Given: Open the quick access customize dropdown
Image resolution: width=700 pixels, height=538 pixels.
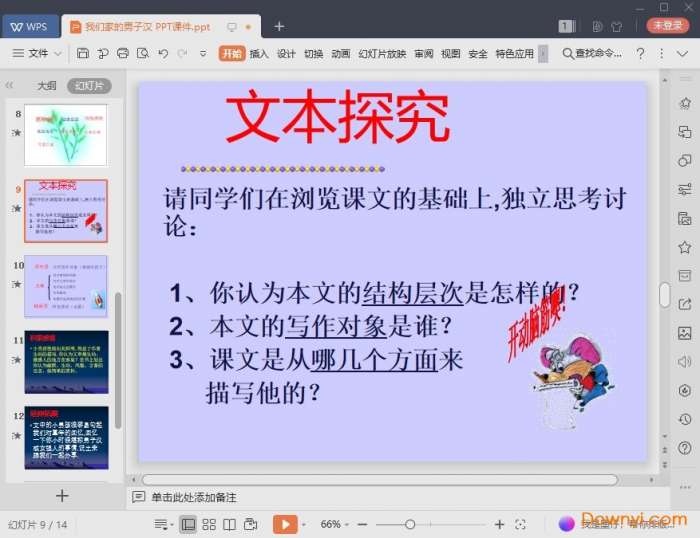Looking at the screenshot, I should pos(203,54).
